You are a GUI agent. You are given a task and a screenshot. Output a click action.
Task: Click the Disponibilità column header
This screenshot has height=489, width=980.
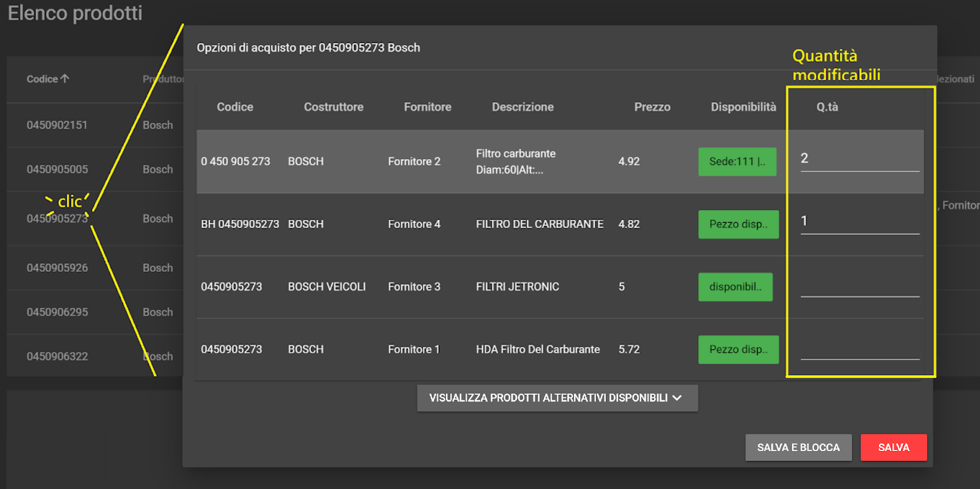tap(744, 107)
